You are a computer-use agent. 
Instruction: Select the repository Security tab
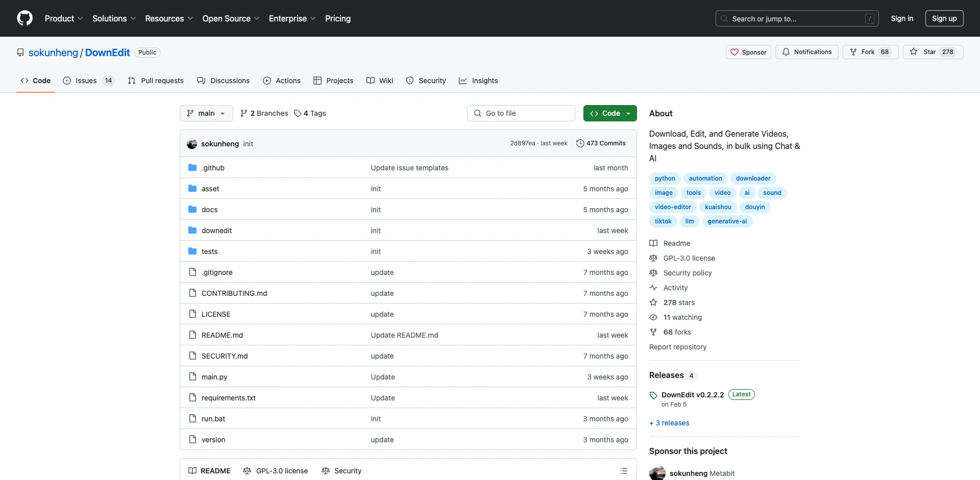click(426, 81)
